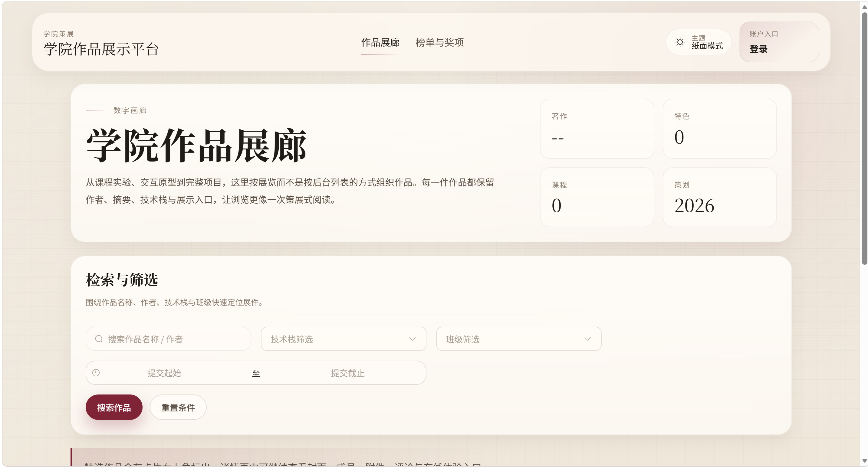Click the 围绕作品名称 description text

coord(174,302)
